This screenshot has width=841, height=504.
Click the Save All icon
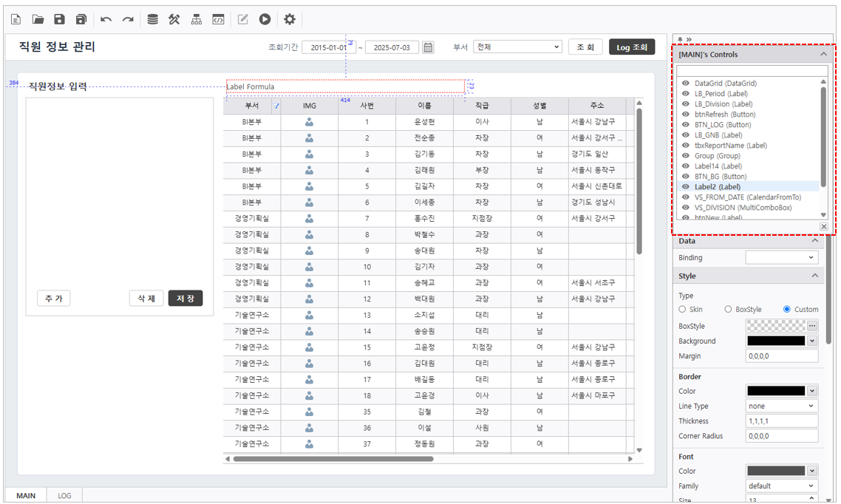(81, 20)
